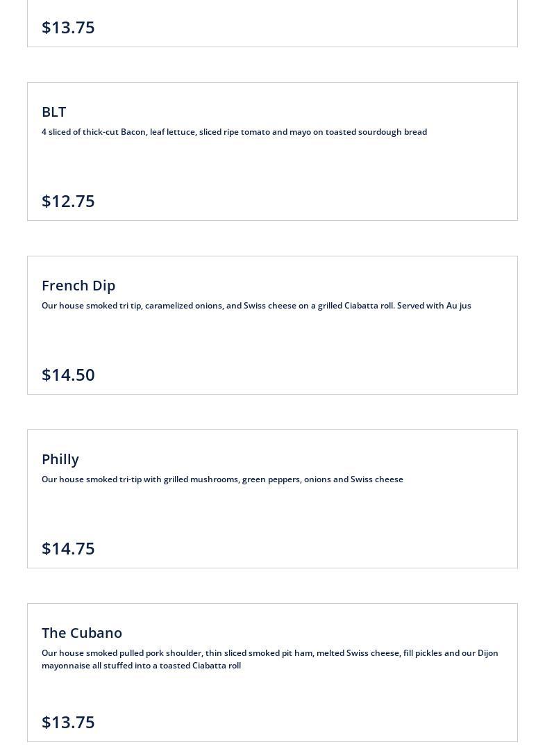The height and width of the screenshot is (756, 545).
Task: Click "sourdough bread" in the BLT description
Action: click(392, 132)
